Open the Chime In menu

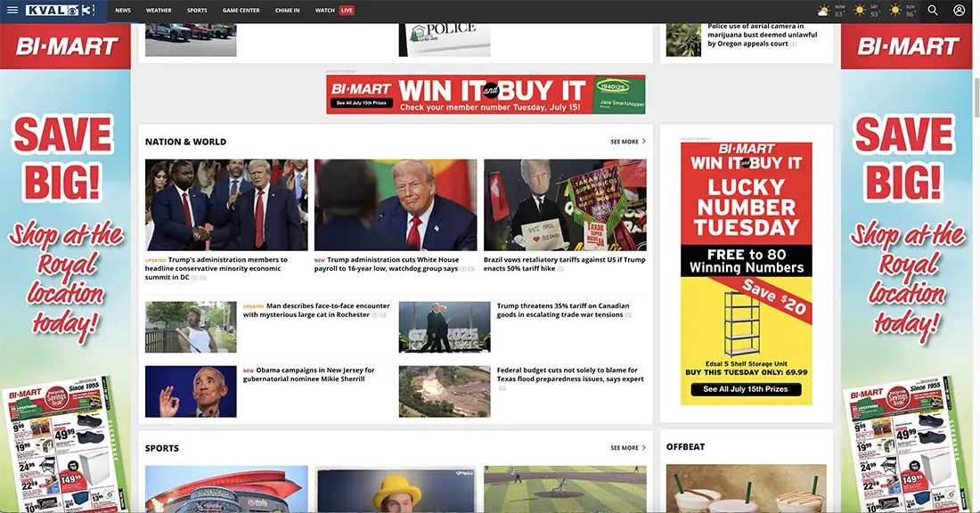tap(288, 11)
